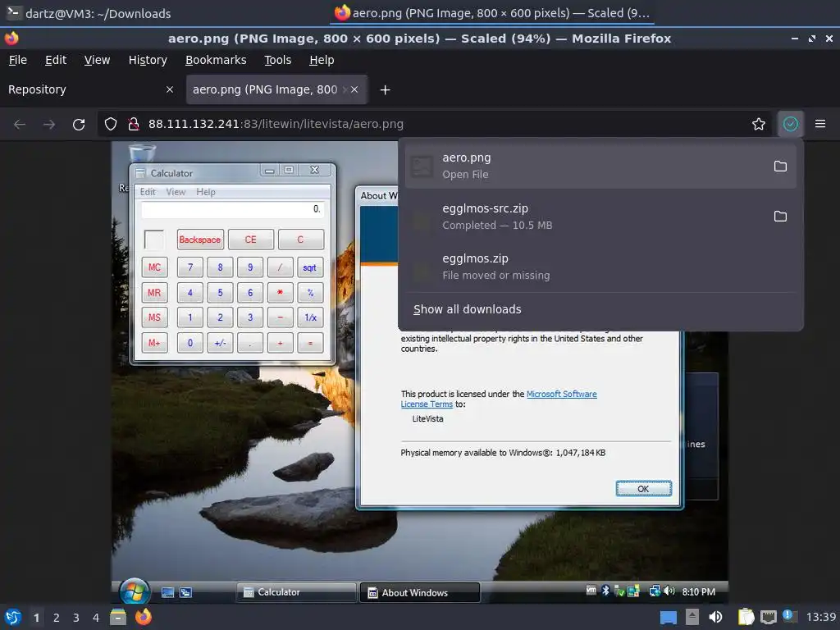
Task: Switch to workspace 4
Action: pos(96,618)
